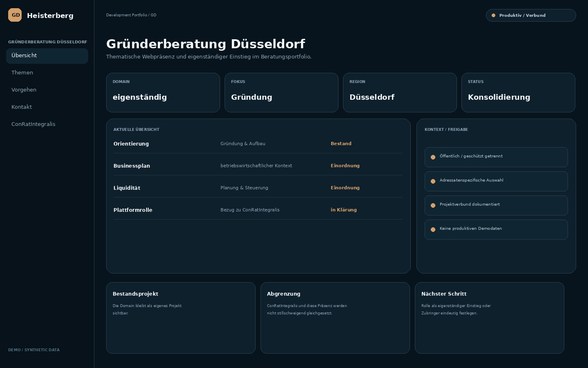Select Keine produktiven Demodaten item
The width and height of the screenshot is (588, 368).
click(x=496, y=229)
